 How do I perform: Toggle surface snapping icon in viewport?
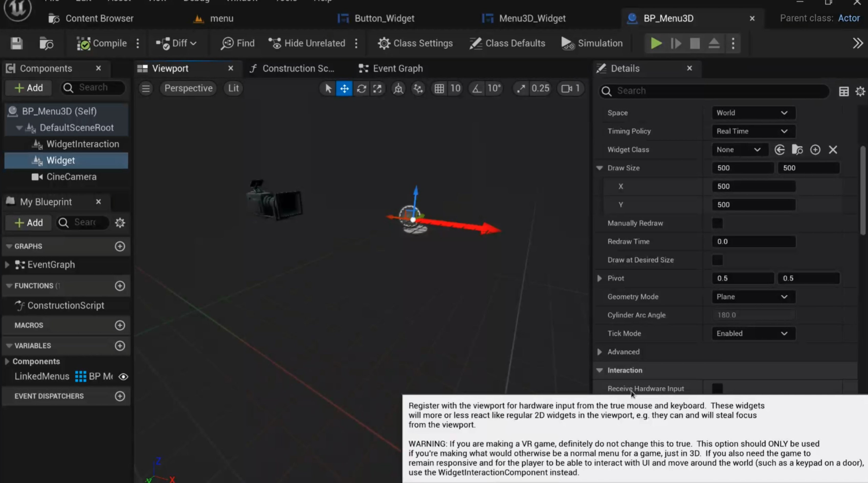pyautogui.click(x=418, y=89)
